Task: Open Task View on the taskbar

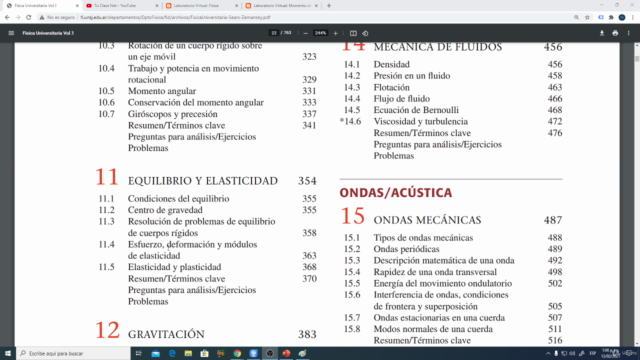Action: tap(139, 353)
